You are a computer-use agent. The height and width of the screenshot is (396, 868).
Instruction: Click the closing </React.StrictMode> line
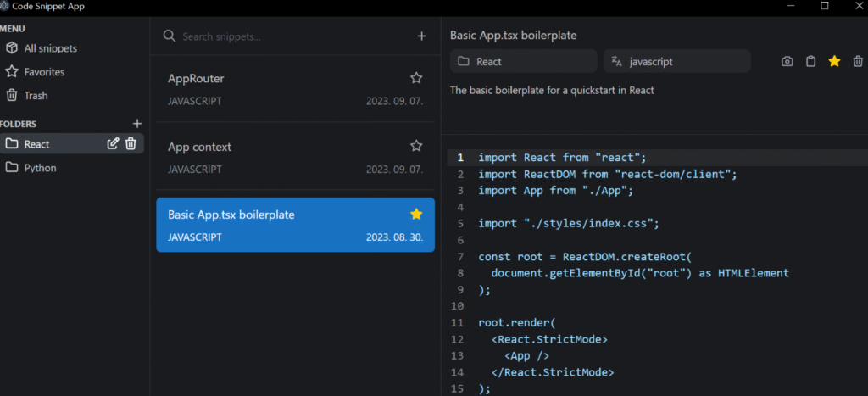[553, 371]
